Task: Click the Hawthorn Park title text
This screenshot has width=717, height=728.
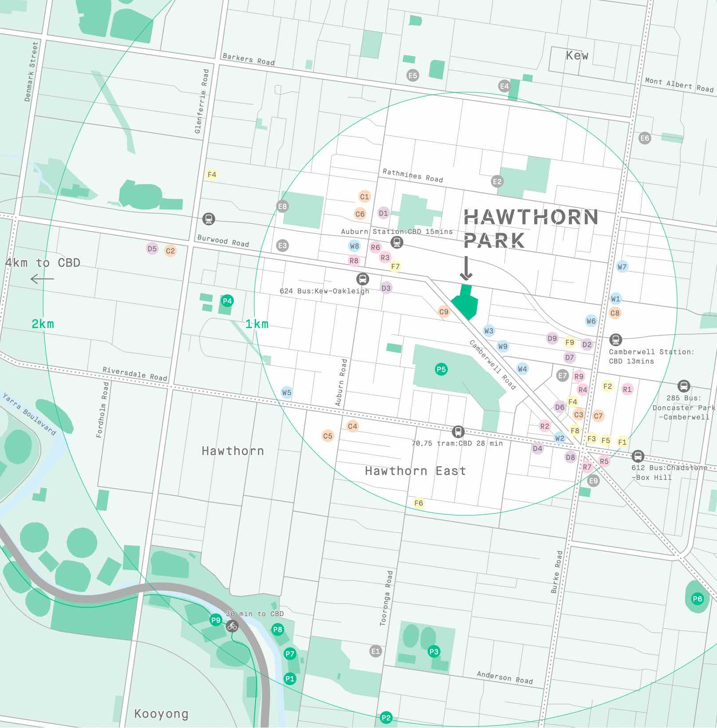Action: click(x=530, y=229)
